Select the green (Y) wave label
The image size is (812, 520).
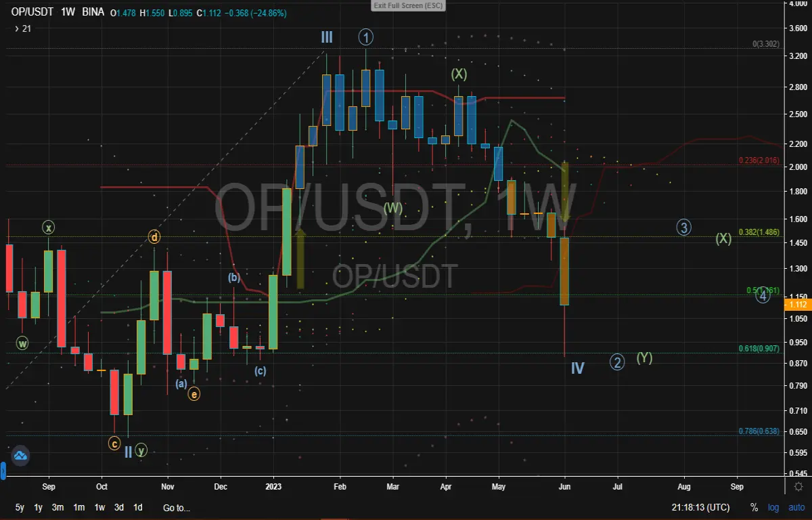point(644,357)
